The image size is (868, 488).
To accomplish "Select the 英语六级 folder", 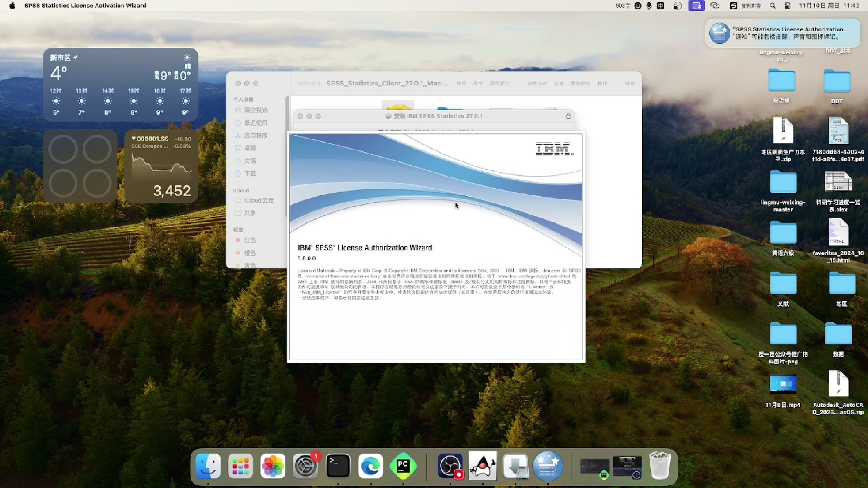I will (783, 238).
